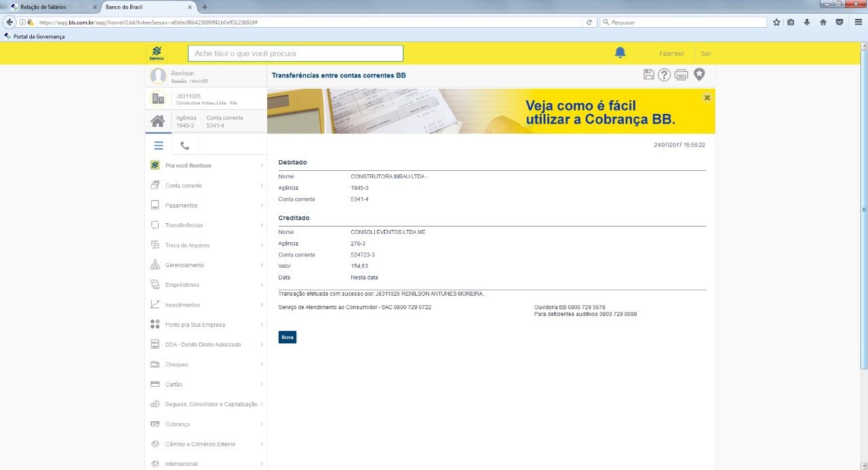Click the Gerenciamento icon in the sidebar

(155, 265)
